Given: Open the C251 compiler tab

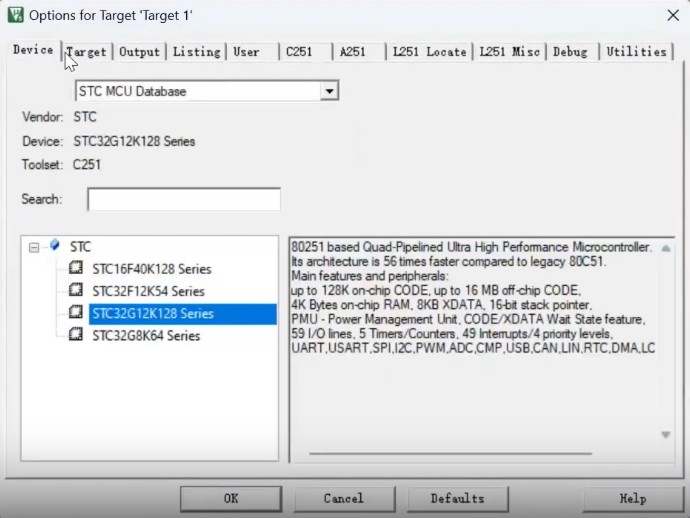Looking at the screenshot, I should 299,52.
